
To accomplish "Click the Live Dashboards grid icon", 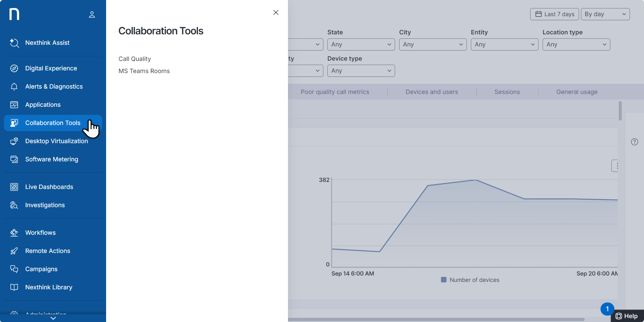I will coord(14,187).
